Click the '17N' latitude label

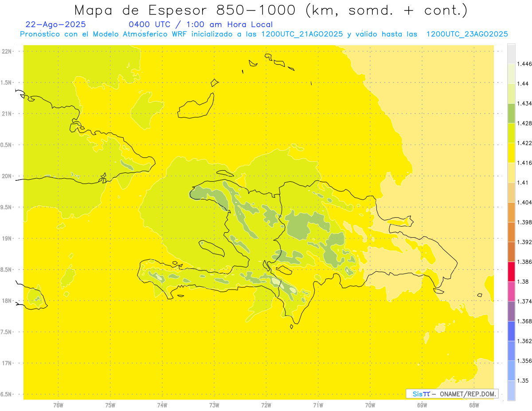click(7, 363)
